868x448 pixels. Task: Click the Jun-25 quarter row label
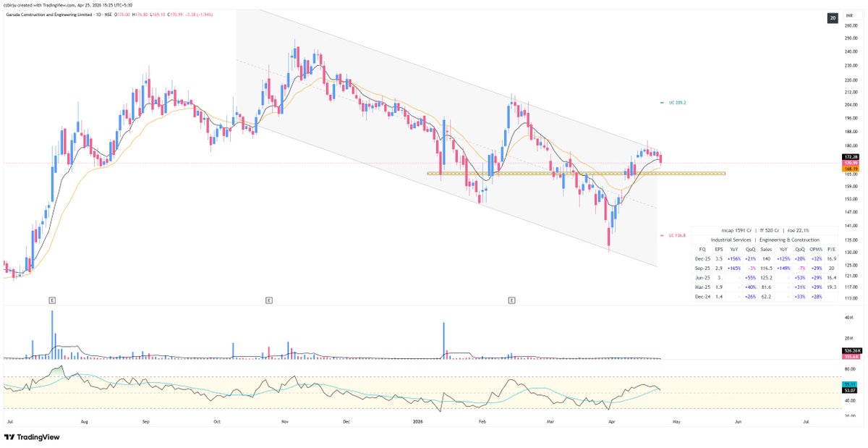click(x=702, y=276)
